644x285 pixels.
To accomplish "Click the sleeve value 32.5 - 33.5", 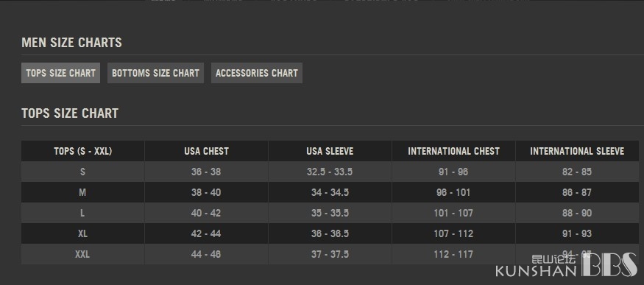I will tap(330, 172).
